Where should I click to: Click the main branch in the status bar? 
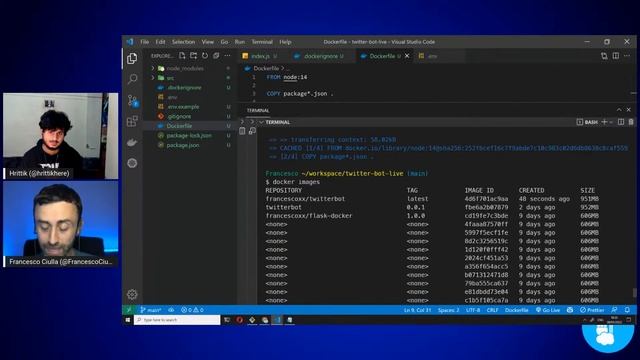click(151, 310)
